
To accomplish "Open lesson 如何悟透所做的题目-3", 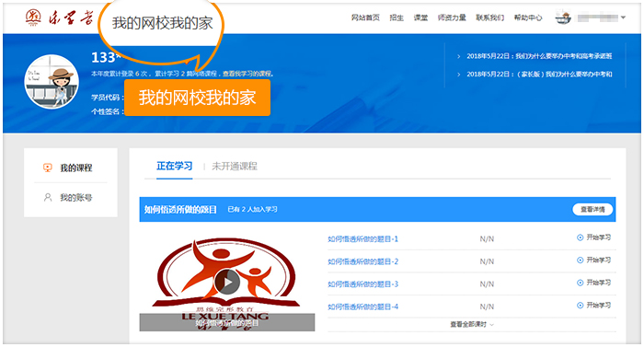I will 362,284.
